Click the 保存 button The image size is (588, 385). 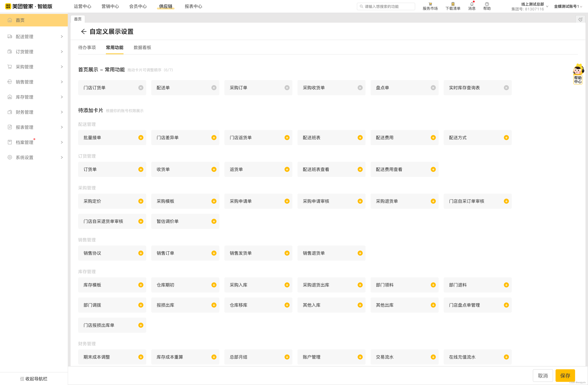click(x=565, y=376)
